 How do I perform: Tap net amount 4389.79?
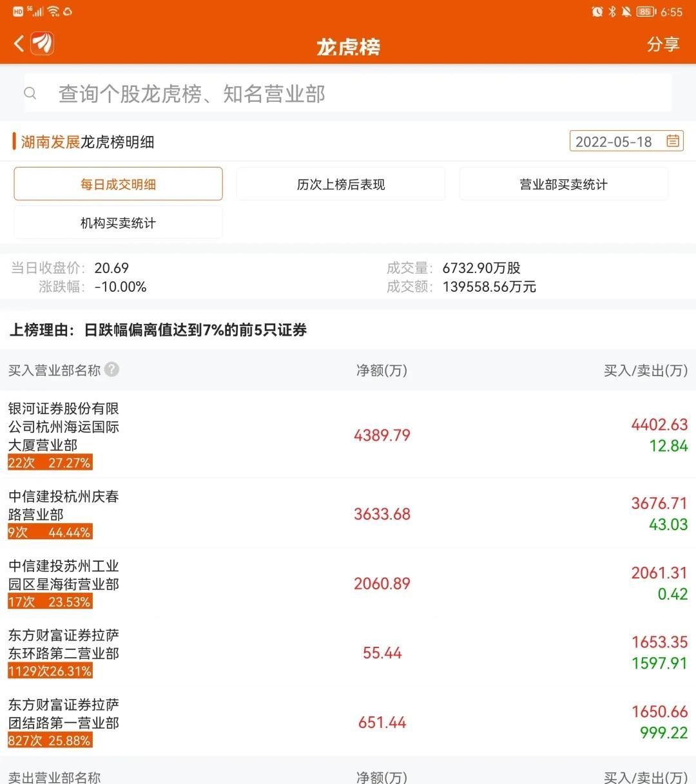pos(382,435)
